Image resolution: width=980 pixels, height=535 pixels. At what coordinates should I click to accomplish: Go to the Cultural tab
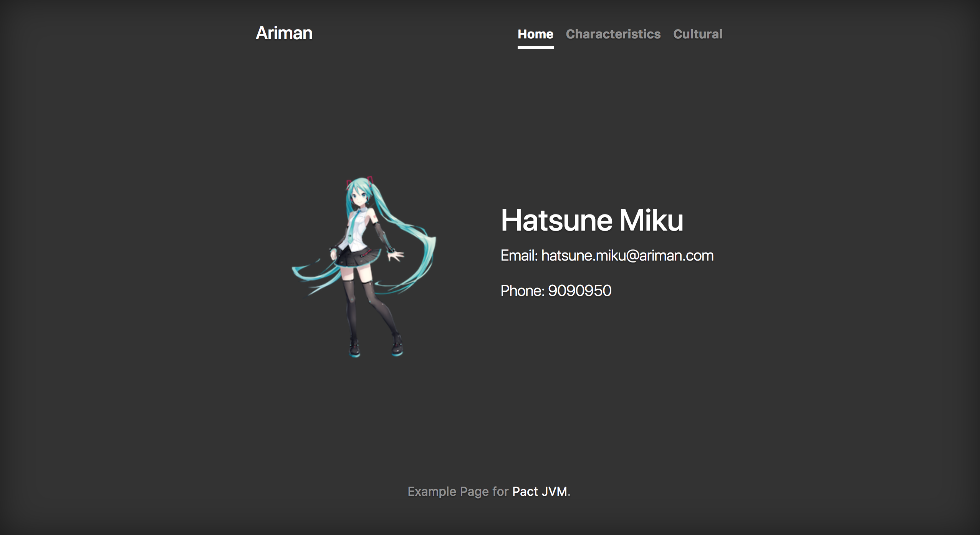(698, 34)
